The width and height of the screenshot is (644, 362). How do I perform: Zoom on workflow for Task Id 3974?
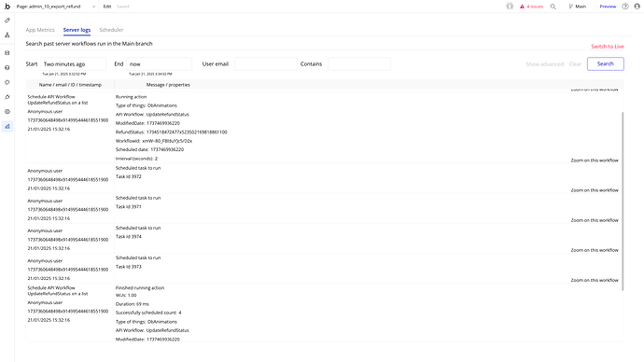coord(595,250)
